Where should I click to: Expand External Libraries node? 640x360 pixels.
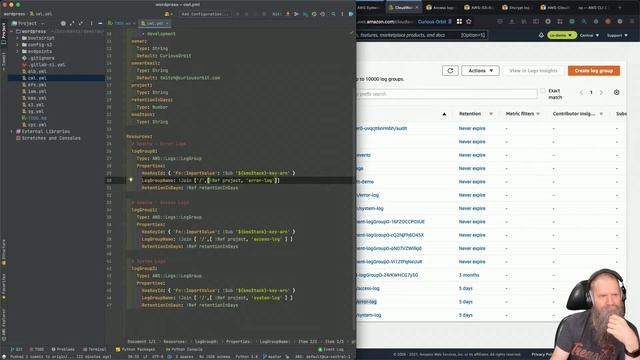(11, 131)
